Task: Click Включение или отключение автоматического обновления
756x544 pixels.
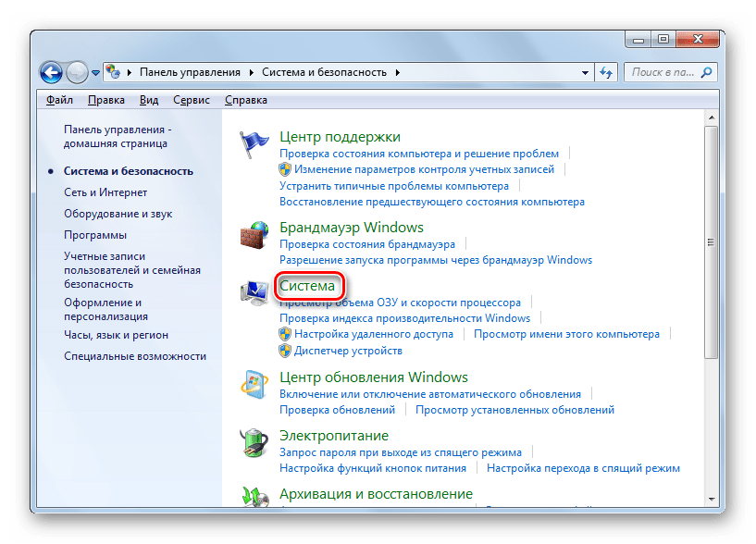Action: [x=430, y=394]
